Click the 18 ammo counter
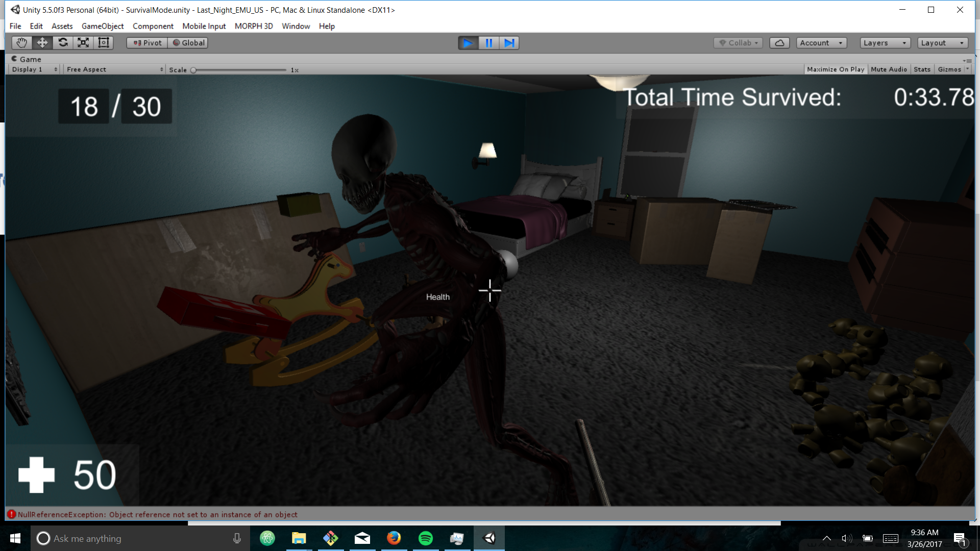 [84, 107]
